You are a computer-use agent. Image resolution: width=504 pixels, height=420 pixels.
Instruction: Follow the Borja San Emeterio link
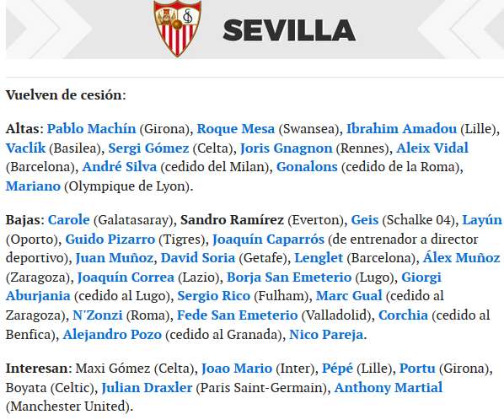289,277
